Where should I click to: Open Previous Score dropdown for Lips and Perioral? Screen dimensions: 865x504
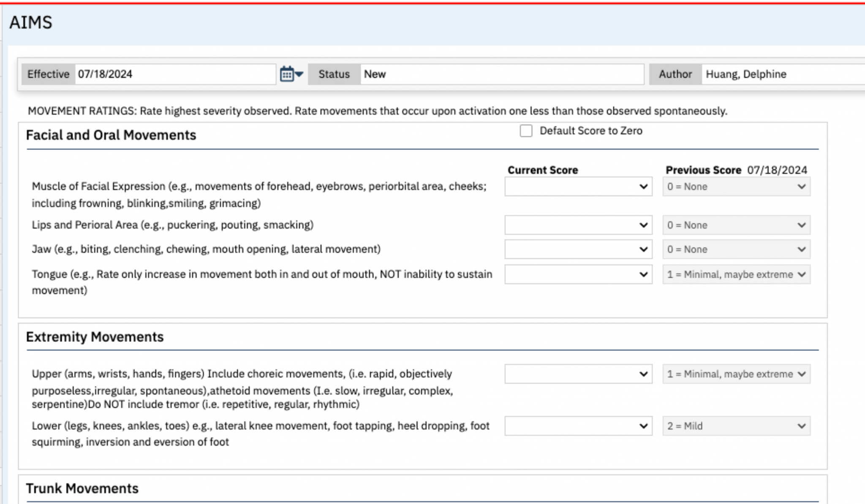pos(736,225)
